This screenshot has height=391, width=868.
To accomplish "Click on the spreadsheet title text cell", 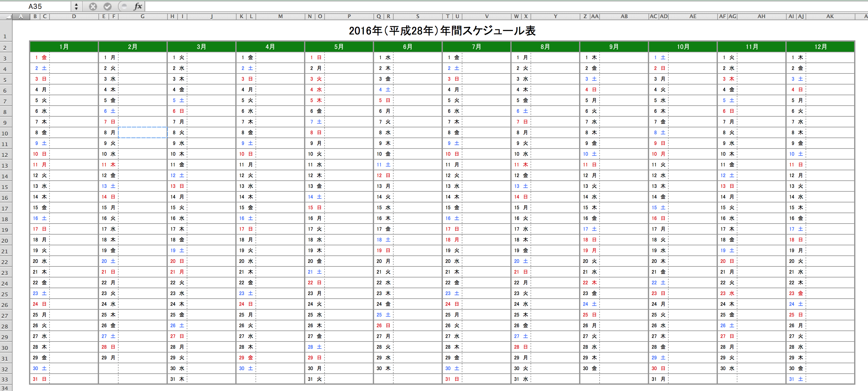I will point(435,31).
